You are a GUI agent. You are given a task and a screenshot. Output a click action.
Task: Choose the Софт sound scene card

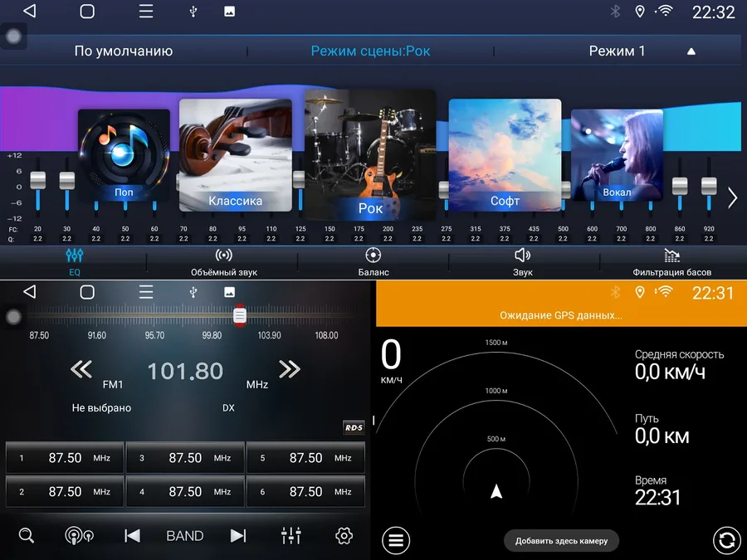coord(505,155)
